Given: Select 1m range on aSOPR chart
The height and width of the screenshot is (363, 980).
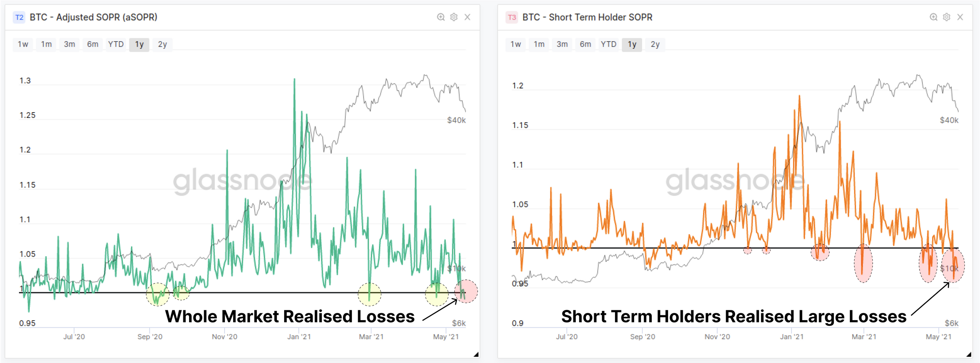Looking at the screenshot, I should [x=47, y=44].
